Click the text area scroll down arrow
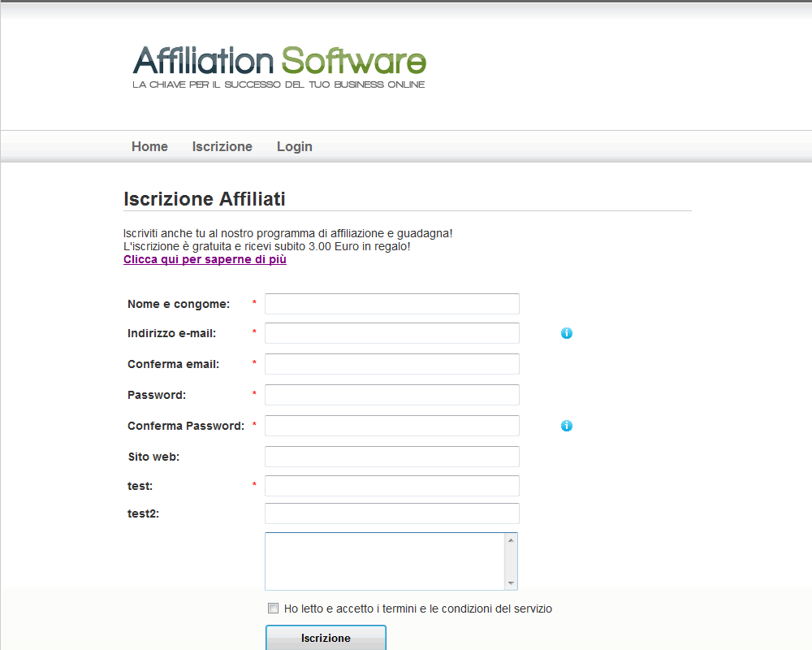Image resolution: width=812 pixels, height=650 pixels. (x=511, y=583)
